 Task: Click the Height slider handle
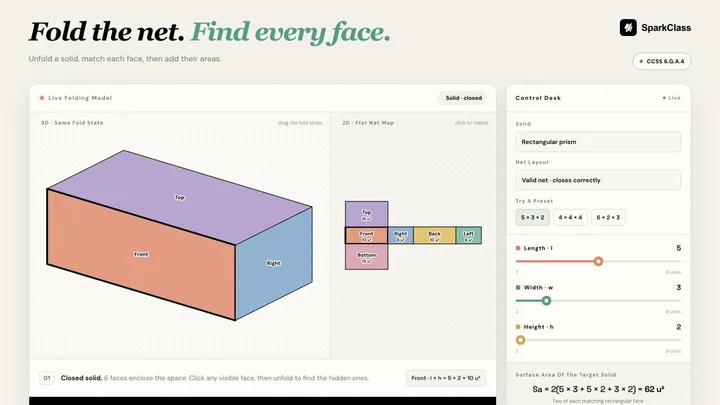pyautogui.click(x=520, y=340)
